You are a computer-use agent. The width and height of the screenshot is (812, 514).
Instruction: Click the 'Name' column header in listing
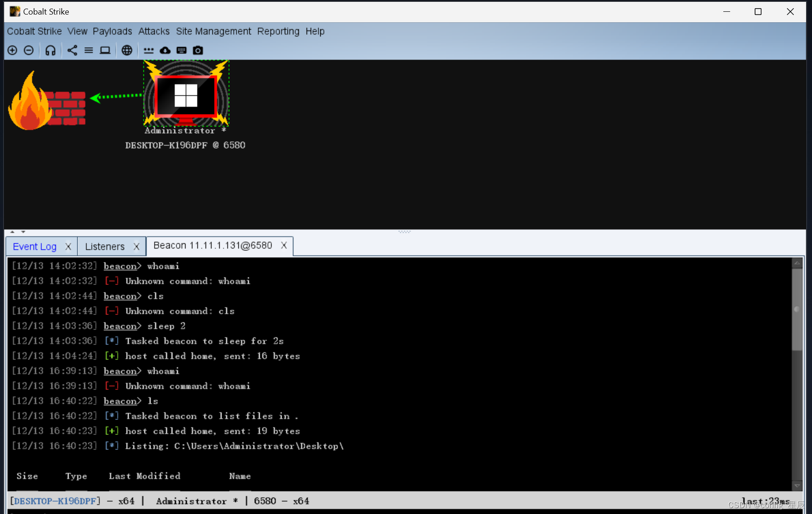(240, 476)
